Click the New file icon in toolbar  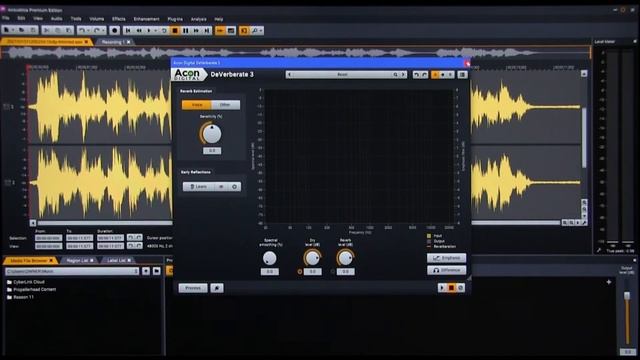[x=7, y=31]
